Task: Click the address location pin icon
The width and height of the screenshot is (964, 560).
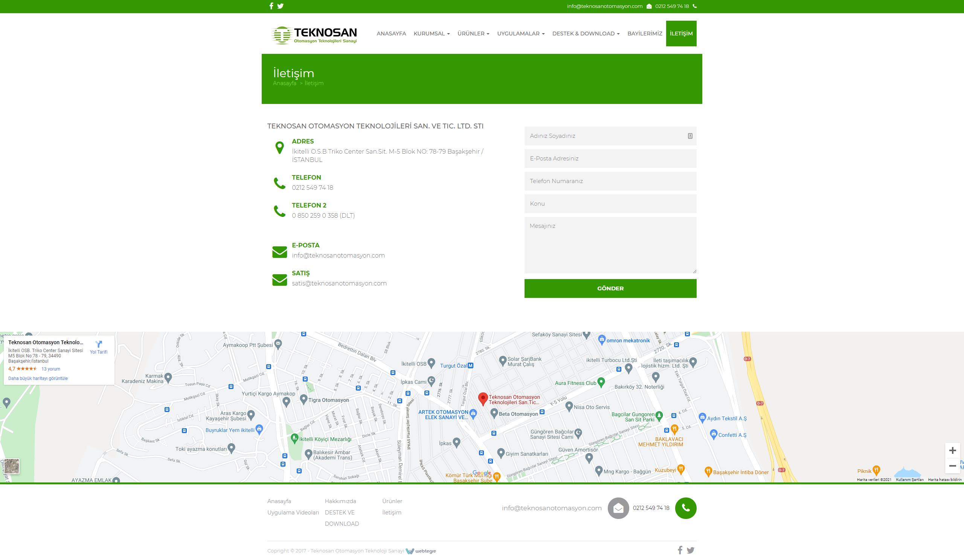Action: (x=280, y=148)
